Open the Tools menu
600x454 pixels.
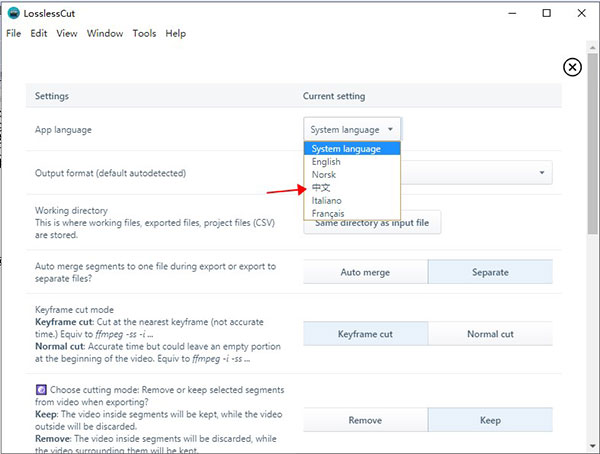(144, 33)
